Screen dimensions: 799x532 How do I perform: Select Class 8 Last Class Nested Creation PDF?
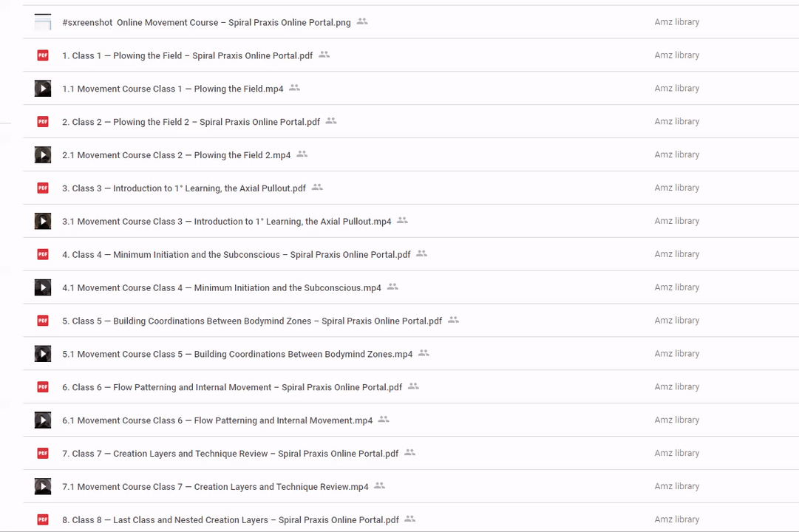(x=230, y=520)
